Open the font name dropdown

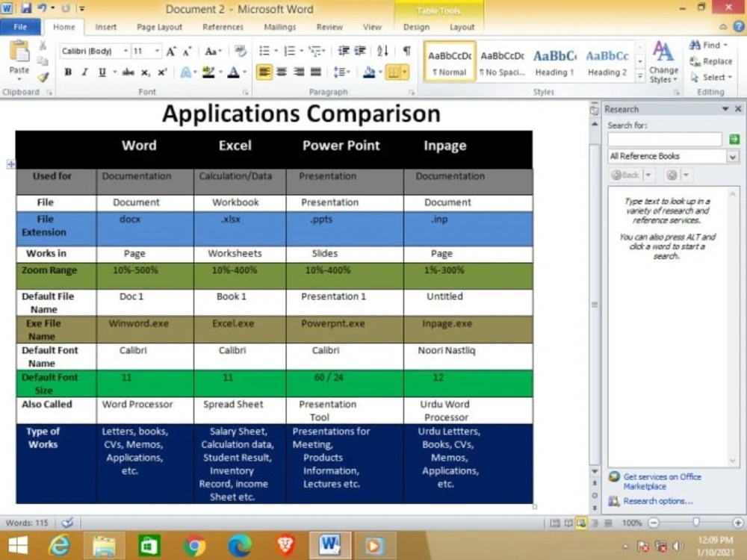point(125,51)
